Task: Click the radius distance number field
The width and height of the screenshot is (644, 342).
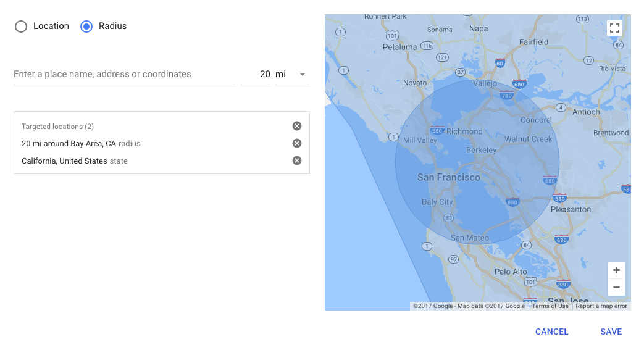Action: tap(257, 74)
